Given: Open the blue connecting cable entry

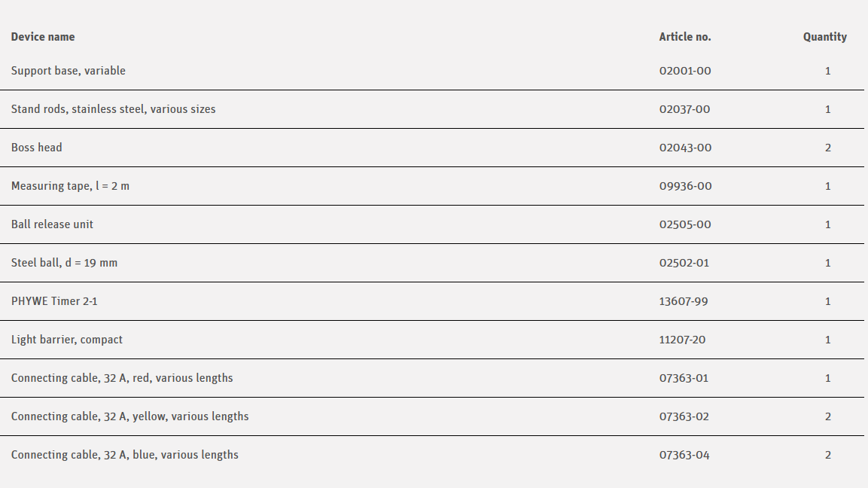Looking at the screenshot, I should click(x=125, y=455).
